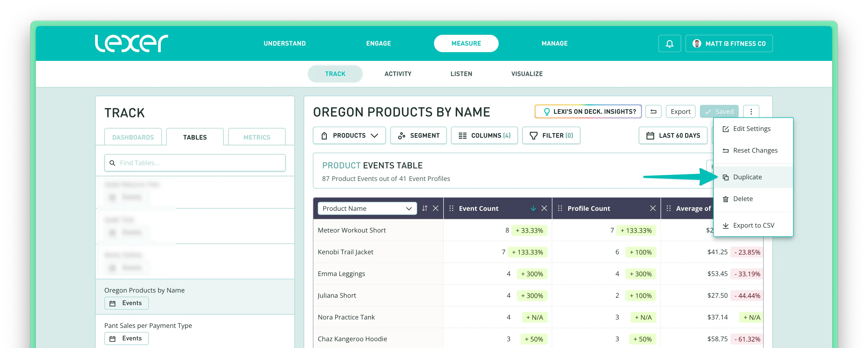Remove the Event Count column

pyautogui.click(x=544, y=208)
